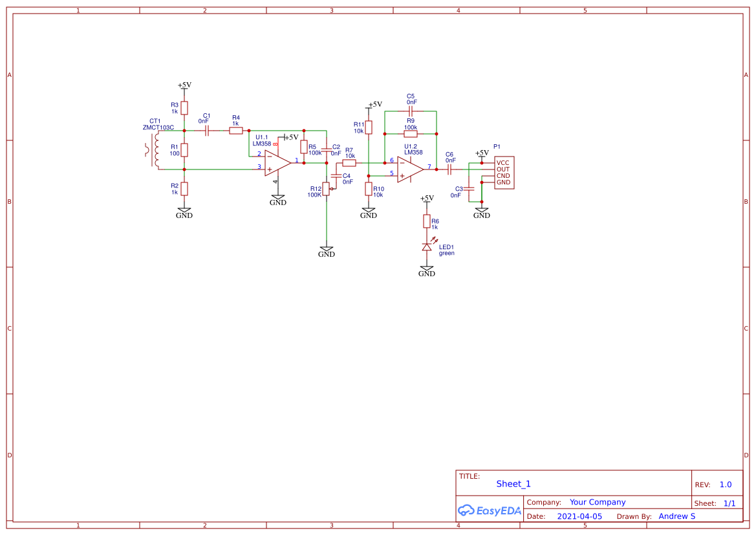The width and height of the screenshot is (756, 535).
Task: Click the VCC pin label on P1
Action: click(503, 163)
